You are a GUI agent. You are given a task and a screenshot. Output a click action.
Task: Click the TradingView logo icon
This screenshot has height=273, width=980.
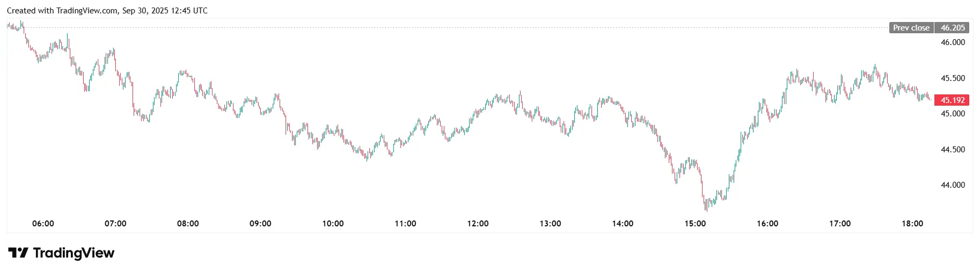[x=18, y=253]
